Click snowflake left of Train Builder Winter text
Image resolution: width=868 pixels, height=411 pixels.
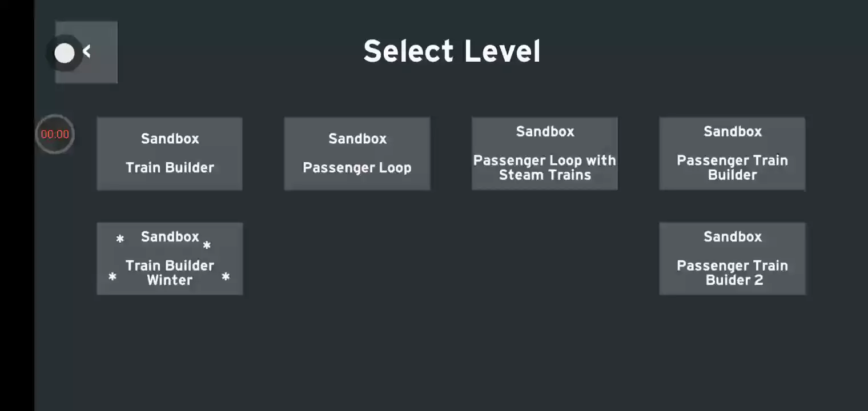coord(112,277)
